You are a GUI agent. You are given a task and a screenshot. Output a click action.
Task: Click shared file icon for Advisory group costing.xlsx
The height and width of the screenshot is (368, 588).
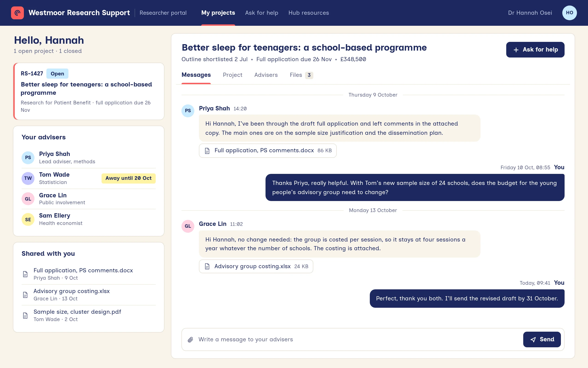25,295
